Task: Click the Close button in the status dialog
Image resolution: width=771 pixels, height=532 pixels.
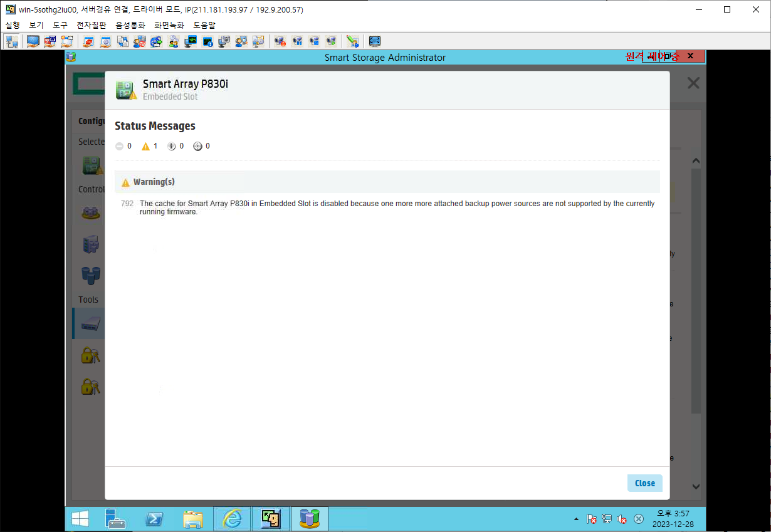Action: (x=644, y=483)
